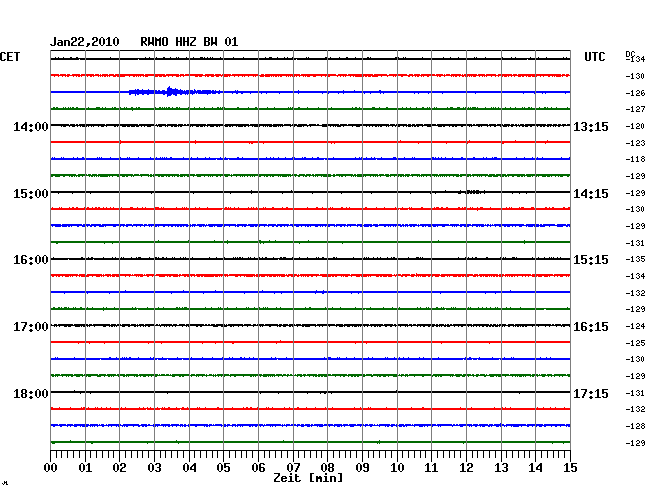Select minute tick label 10
This screenshot has width=650, height=494.
click(x=397, y=468)
